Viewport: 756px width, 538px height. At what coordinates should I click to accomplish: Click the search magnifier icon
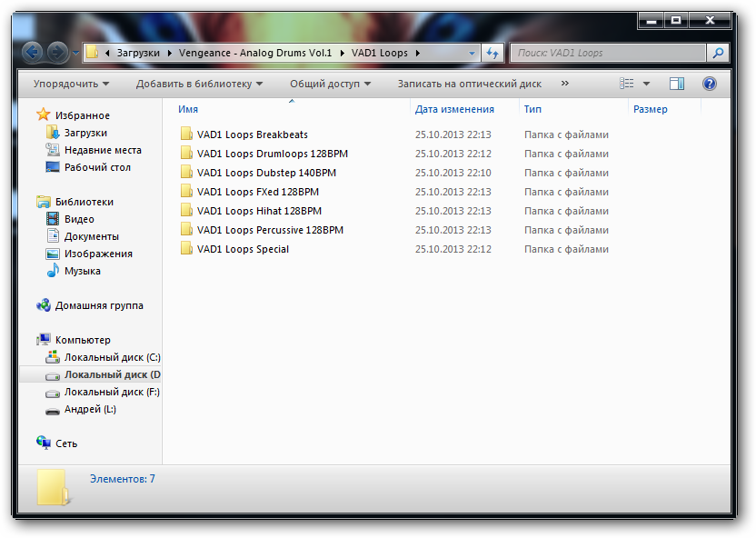tap(718, 53)
